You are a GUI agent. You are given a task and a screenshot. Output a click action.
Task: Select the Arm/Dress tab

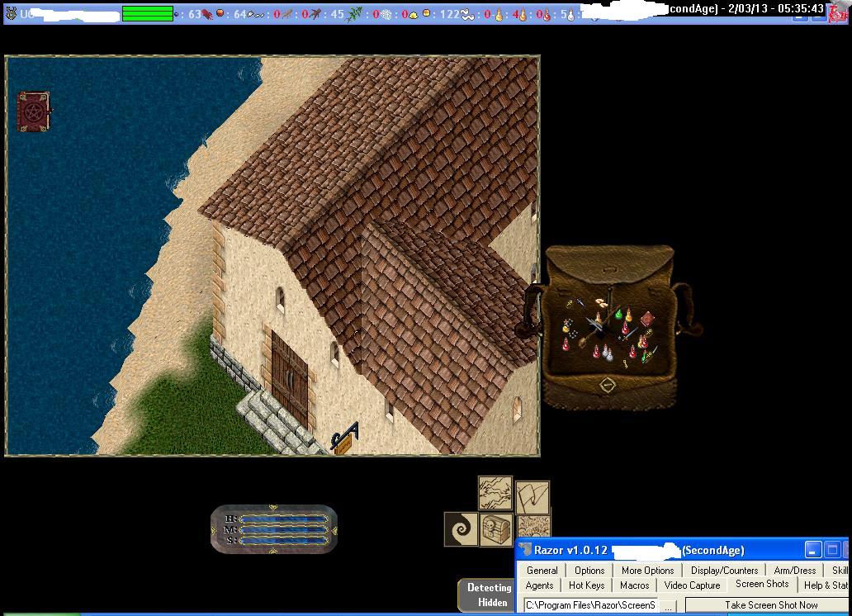794,570
